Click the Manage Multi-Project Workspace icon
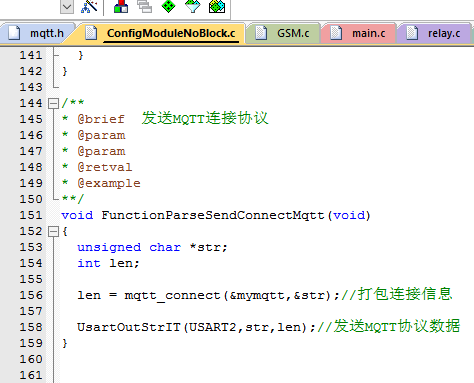This screenshot has height=383, width=474. click(x=145, y=6)
